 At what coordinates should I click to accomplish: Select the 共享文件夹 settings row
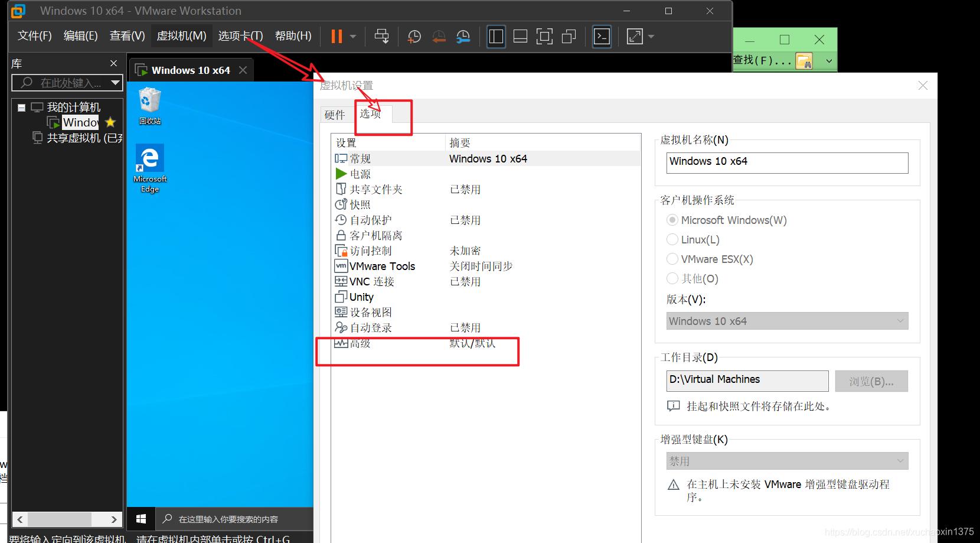tap(485, 189)
